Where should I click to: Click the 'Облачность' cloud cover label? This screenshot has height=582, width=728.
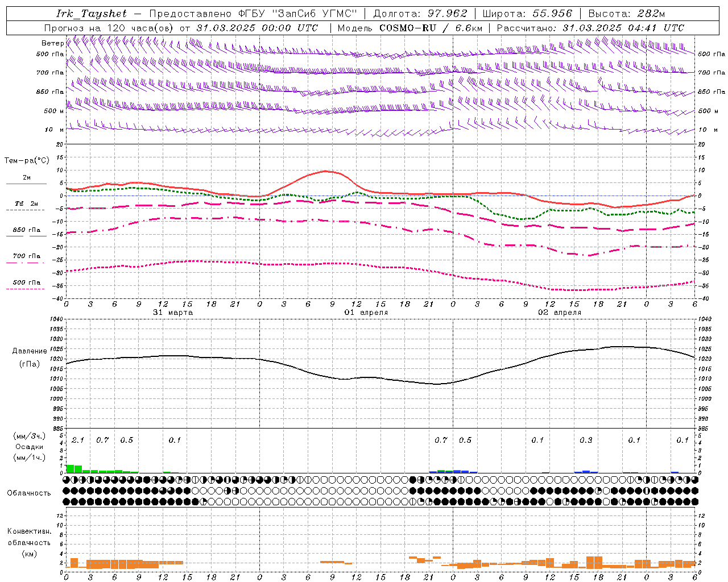29,493
